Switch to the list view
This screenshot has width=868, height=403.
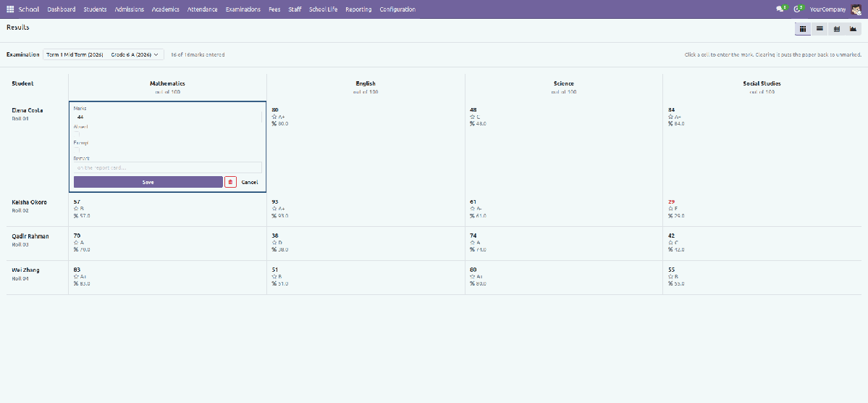819,29
